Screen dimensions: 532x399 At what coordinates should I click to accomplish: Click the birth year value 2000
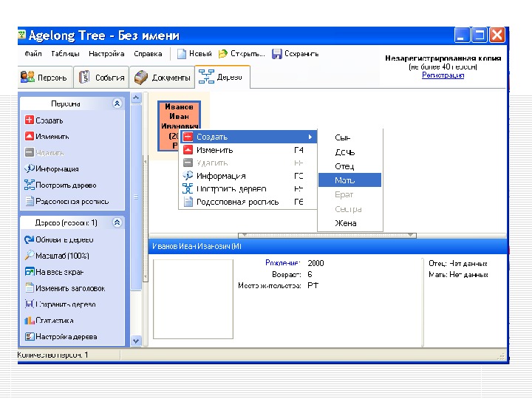click(x=316, y=263)
